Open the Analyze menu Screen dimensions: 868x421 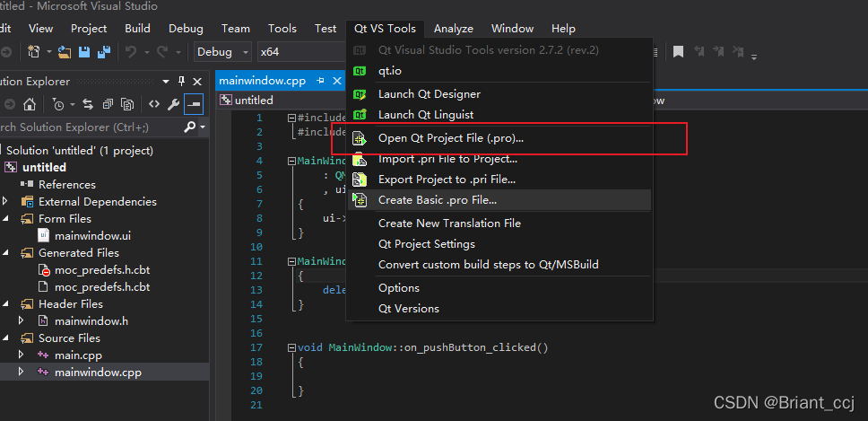pyautogui.click(x=454, y=28)
